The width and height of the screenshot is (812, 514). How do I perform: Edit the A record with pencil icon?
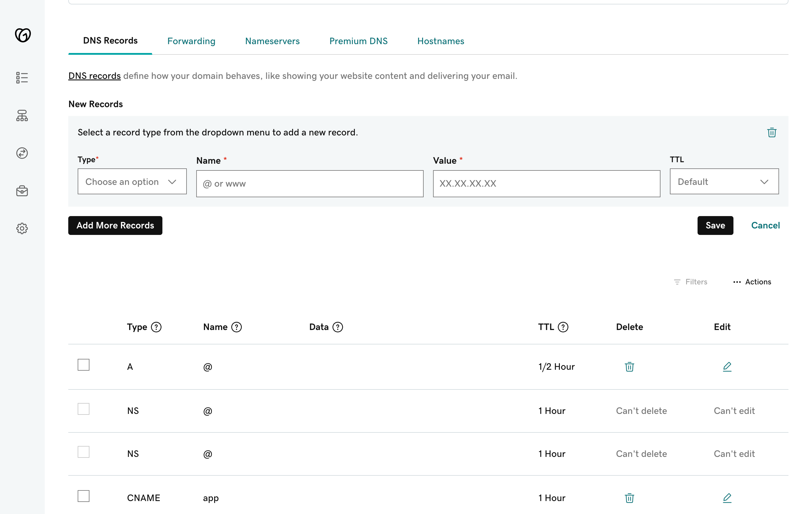pos(727,367)
